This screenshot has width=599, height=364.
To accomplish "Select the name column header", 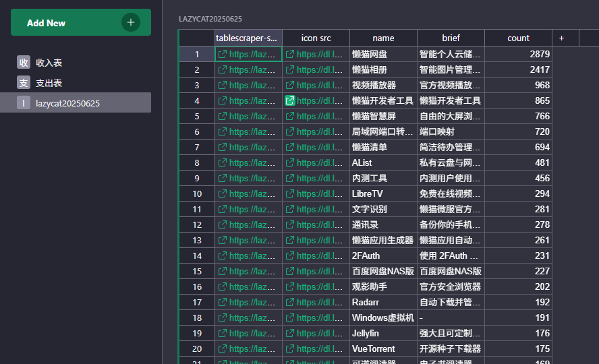I will tap(383, 38).
